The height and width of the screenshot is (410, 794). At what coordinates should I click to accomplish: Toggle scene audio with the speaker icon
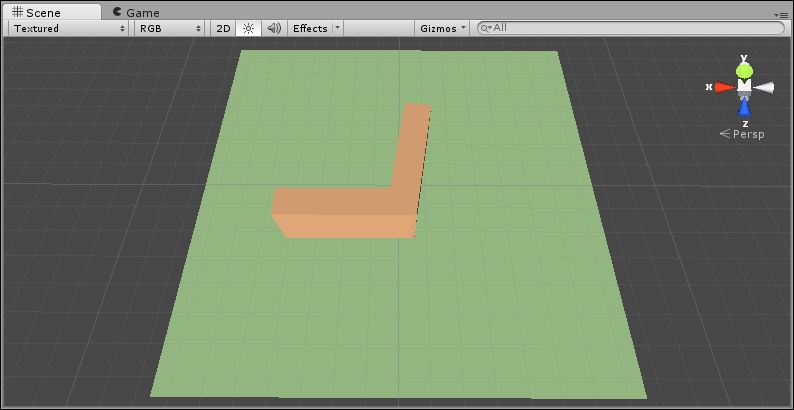[274, 28]
